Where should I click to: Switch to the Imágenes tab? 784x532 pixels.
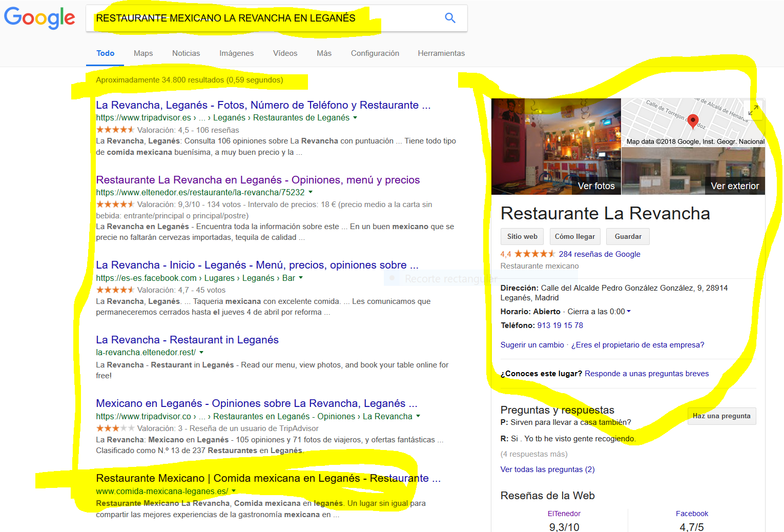[x=236, y=53]
